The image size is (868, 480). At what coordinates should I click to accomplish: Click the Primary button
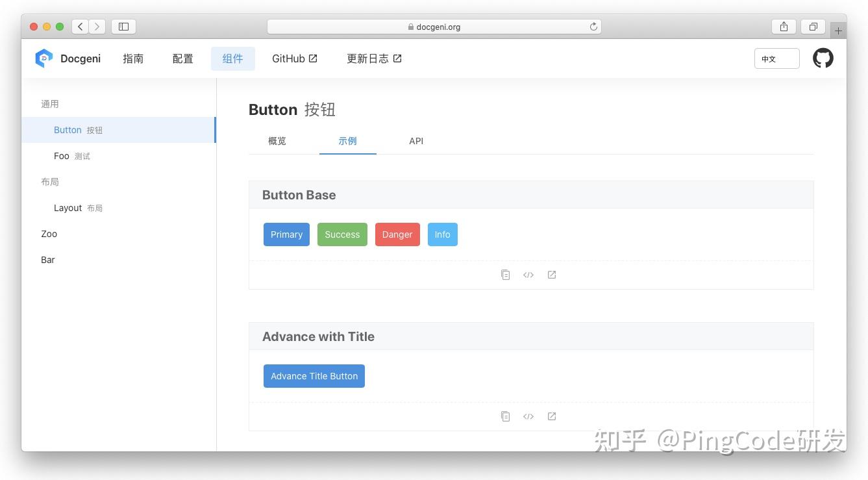286,234
